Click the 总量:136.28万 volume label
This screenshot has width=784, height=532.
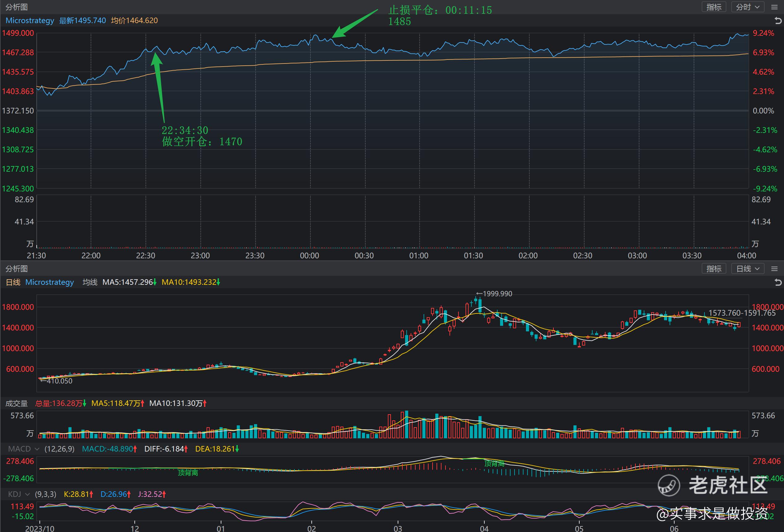(61, 403)
